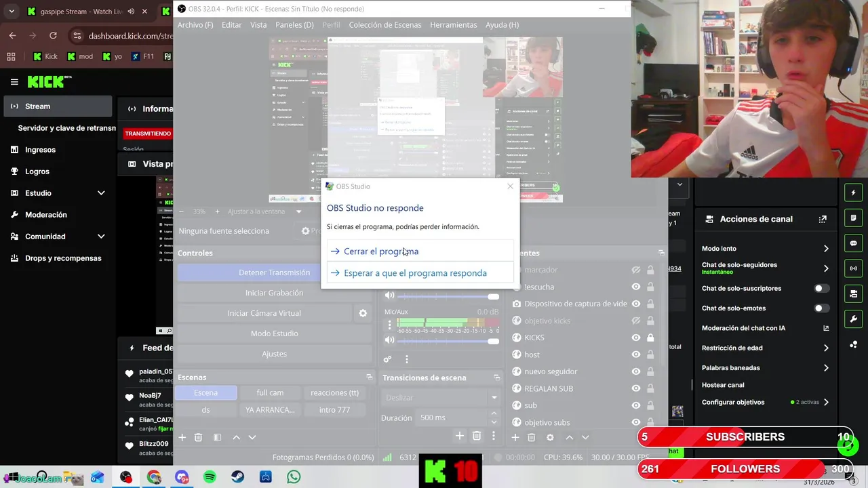Viewport: 868px width, 488px height.
Task: Hide the 'nuevo seguidor' source
Action: 635,371
